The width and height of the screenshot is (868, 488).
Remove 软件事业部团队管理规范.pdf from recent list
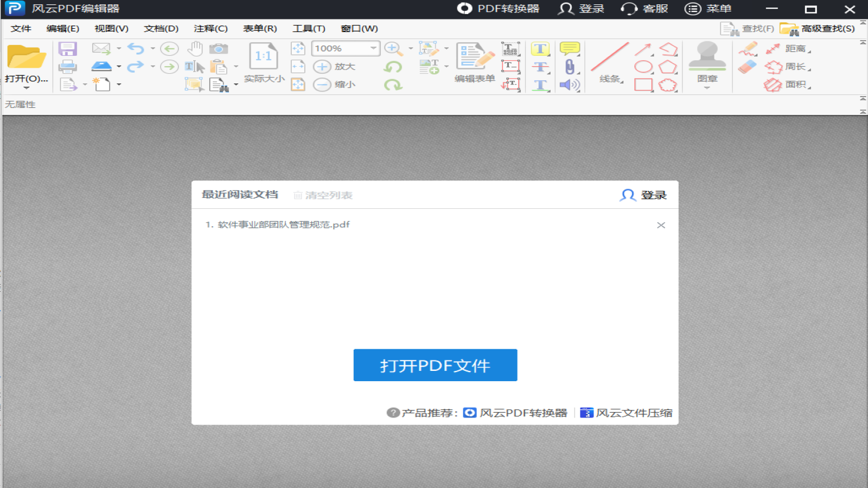tap(661, 224)
